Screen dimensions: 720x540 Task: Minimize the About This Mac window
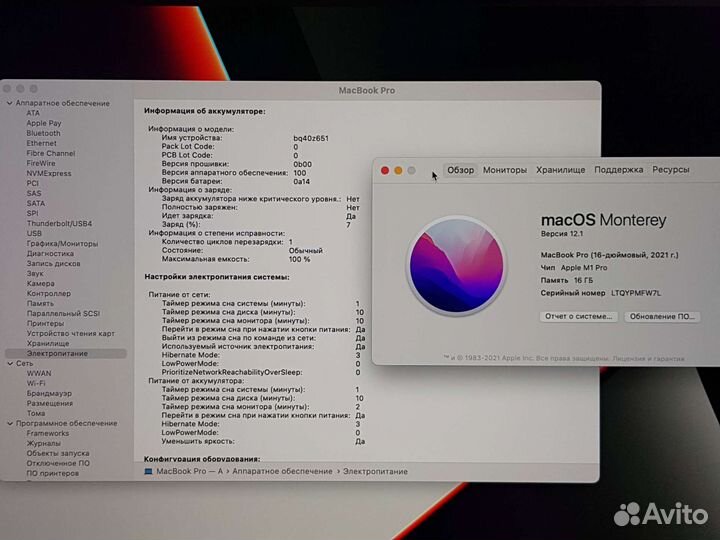[x=398, y=171]
